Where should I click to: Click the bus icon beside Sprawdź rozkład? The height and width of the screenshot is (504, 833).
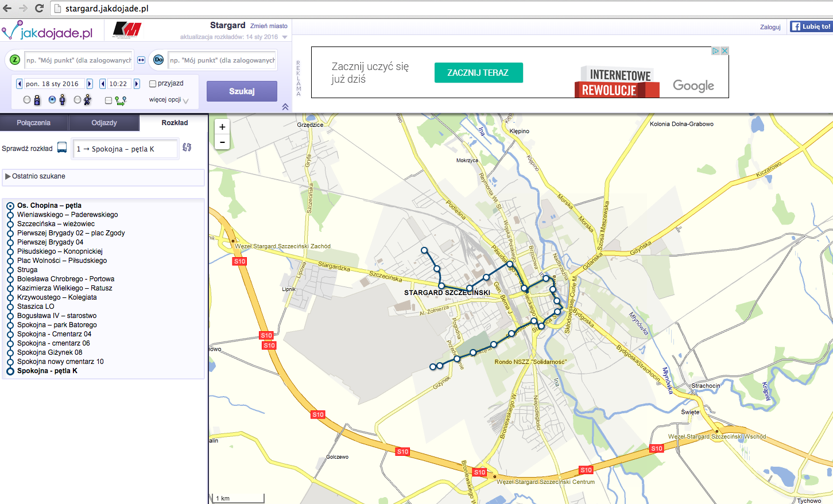(62, 148)
